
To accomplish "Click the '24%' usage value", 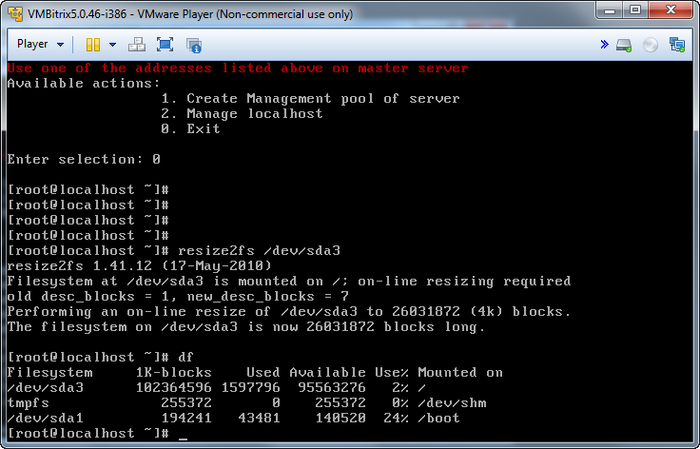I will (396, 418).
